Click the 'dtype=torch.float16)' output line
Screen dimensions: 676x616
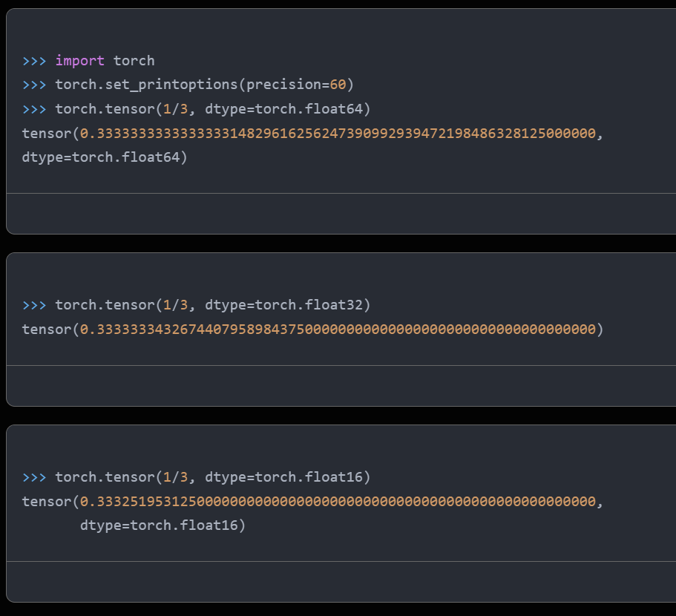163,525
